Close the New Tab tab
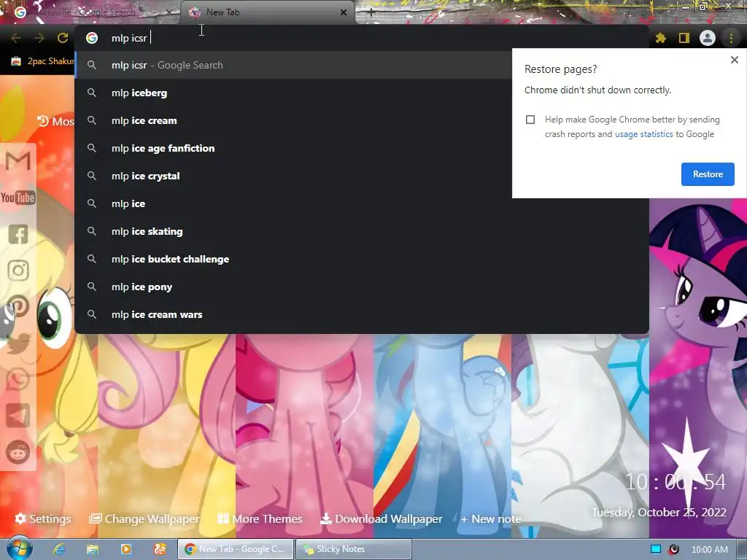The image size is (747, 560). coord(344,12)
